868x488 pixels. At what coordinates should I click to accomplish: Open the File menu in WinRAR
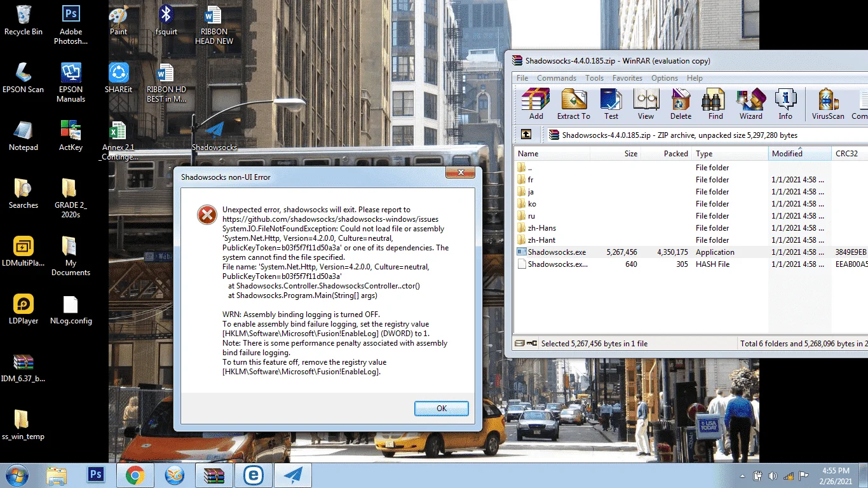(522, 78)
